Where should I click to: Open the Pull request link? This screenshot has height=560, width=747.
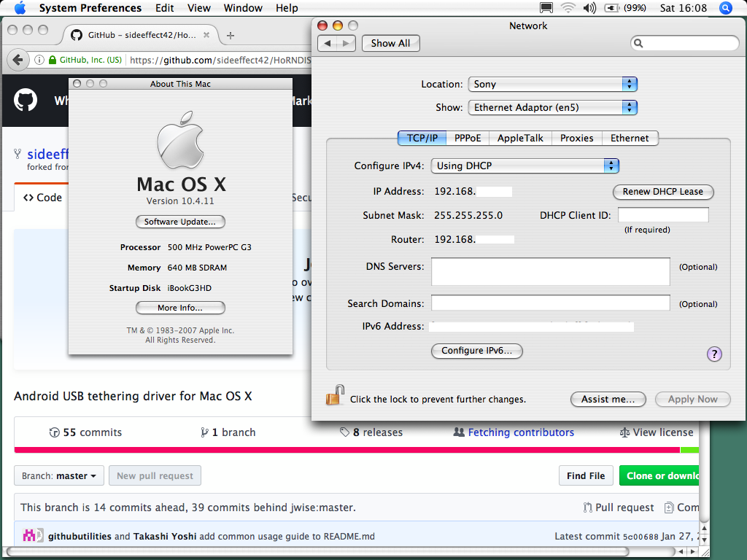pos(619,507)
